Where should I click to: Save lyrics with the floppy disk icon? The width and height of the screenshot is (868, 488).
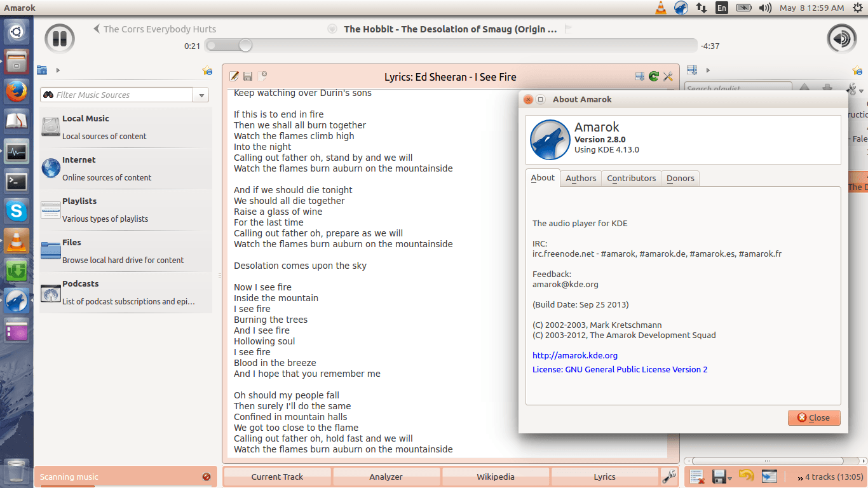click(248, 76)
